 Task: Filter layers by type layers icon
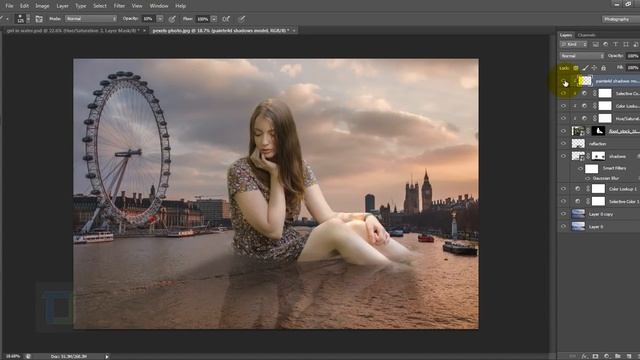[616, 44]
